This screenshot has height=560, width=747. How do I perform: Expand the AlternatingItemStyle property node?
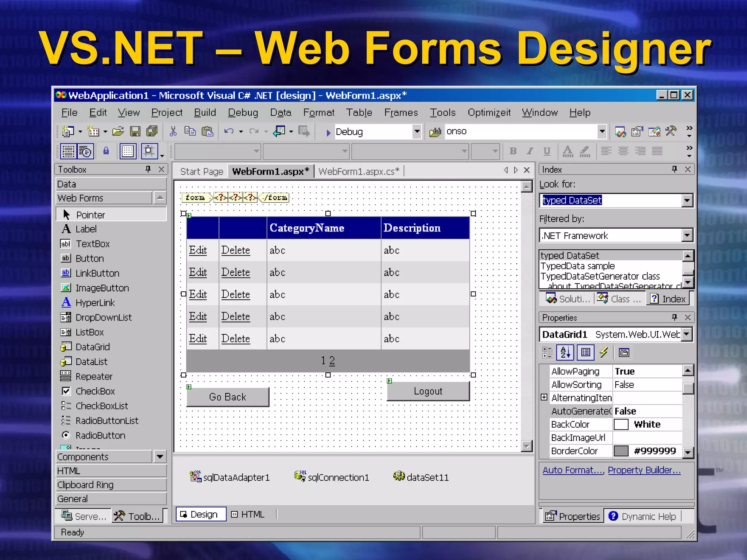[x=544, y=397]
